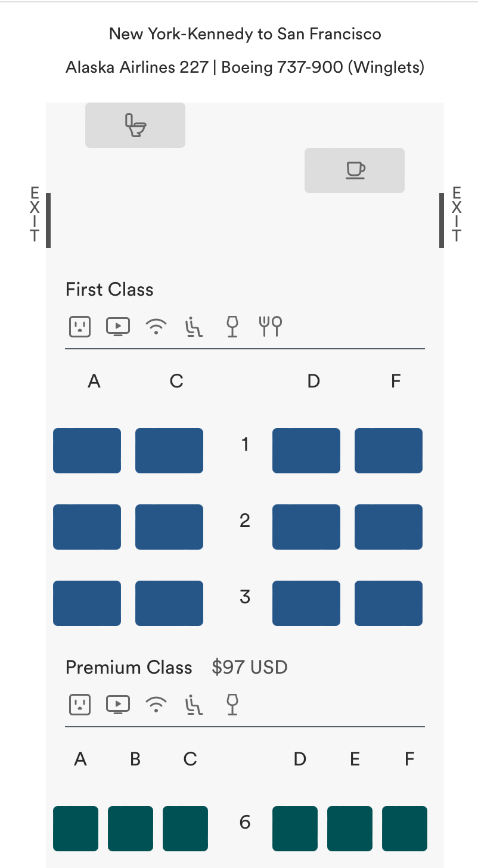The width and height of the screenshot is (478, 868).
Task: Select Premium Class seat 6B
Action: pyautogui.click(x=131, y=829)
